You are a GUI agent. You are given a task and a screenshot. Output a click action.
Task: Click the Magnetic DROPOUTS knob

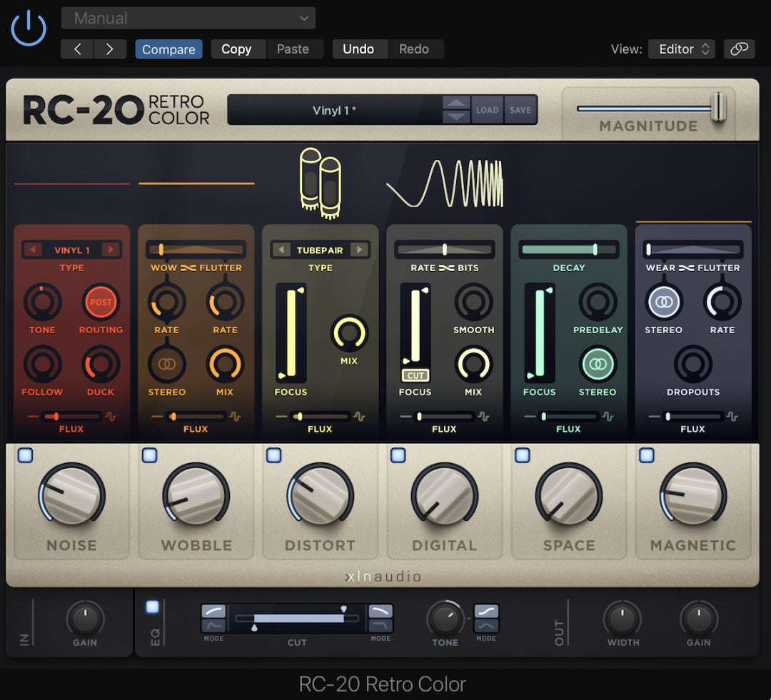pos(692,364)
